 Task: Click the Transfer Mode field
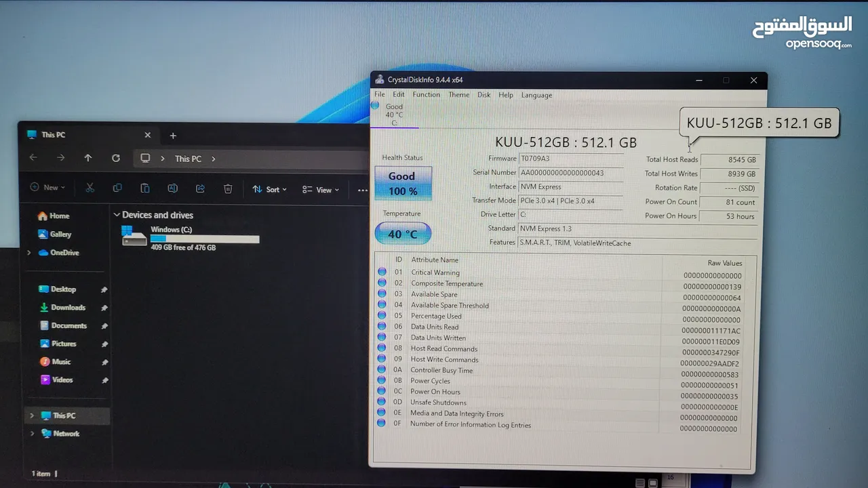point(570,201)
